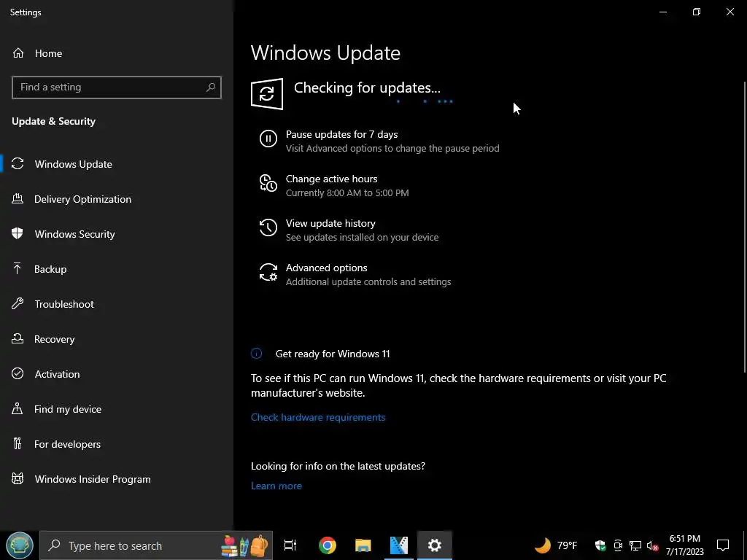This screenshot has width=747, height=560.
Task: Click the Delivery Optimization sidebar icon
Action: (18, 198)
